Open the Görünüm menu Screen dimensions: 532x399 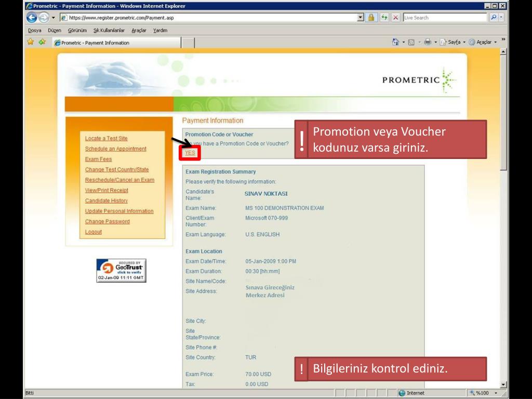[77, 31]
